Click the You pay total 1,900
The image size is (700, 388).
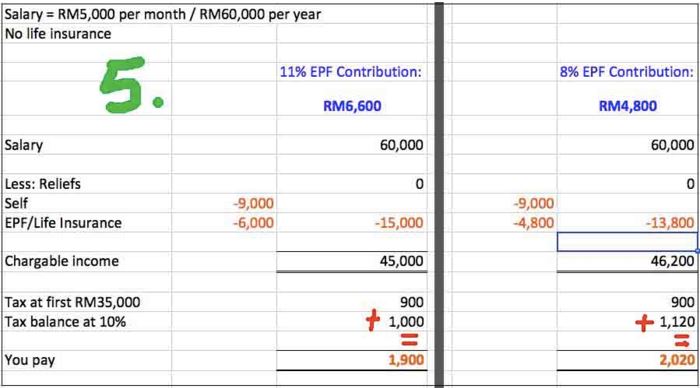click(406, 360)
